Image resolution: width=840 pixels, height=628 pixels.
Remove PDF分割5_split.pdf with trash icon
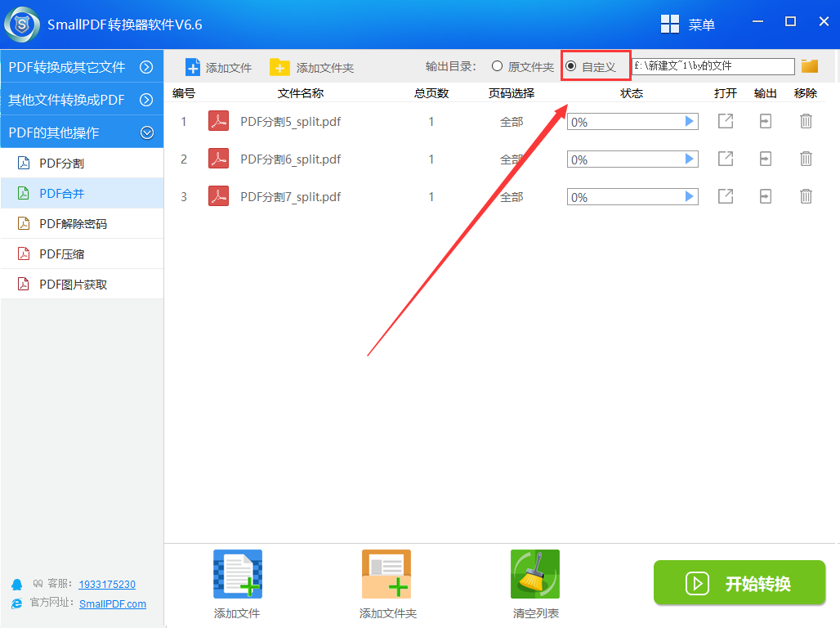tap(806, 121)
